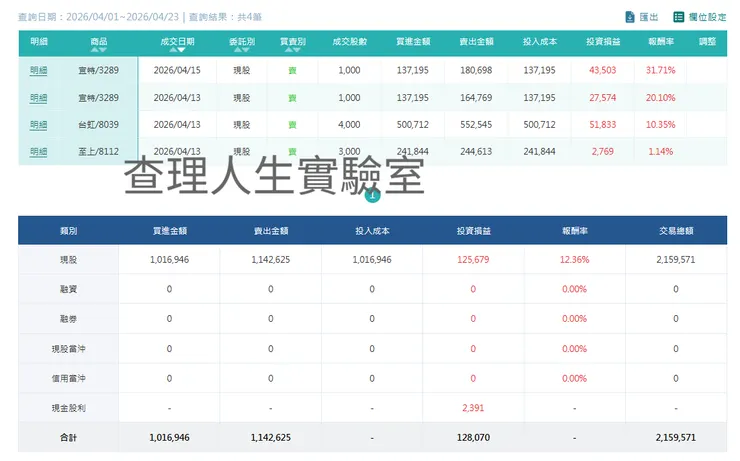
Task: Click the date 2026/04/15
Action: click(x=177, y=70)
